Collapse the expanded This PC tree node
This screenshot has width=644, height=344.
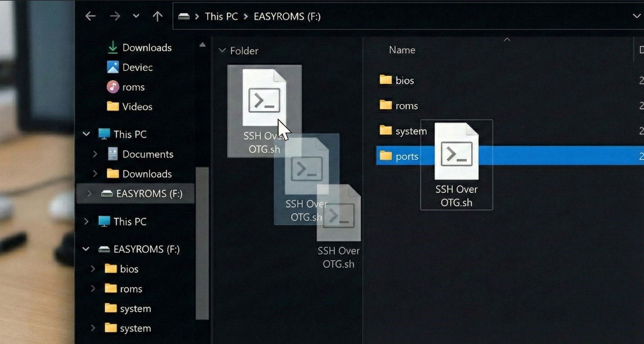tap(86, 134)
